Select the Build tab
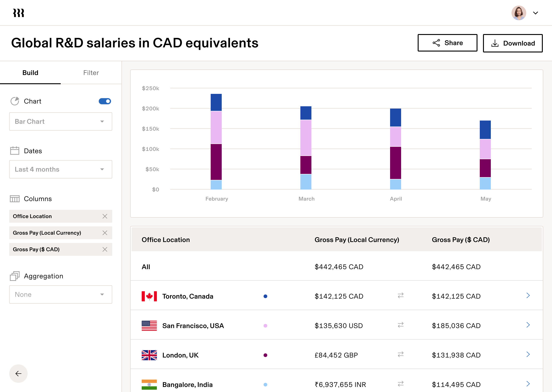 click(x=30, y=73)
